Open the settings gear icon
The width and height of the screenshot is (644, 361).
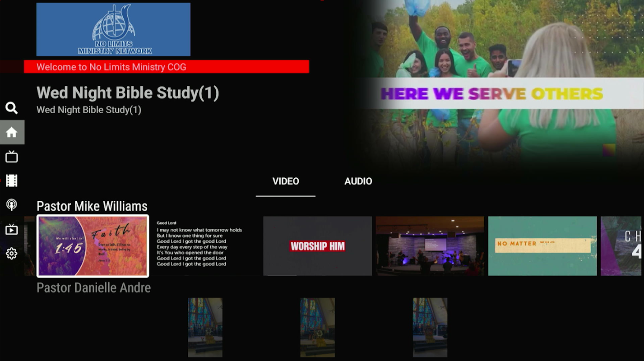point(11,254)
